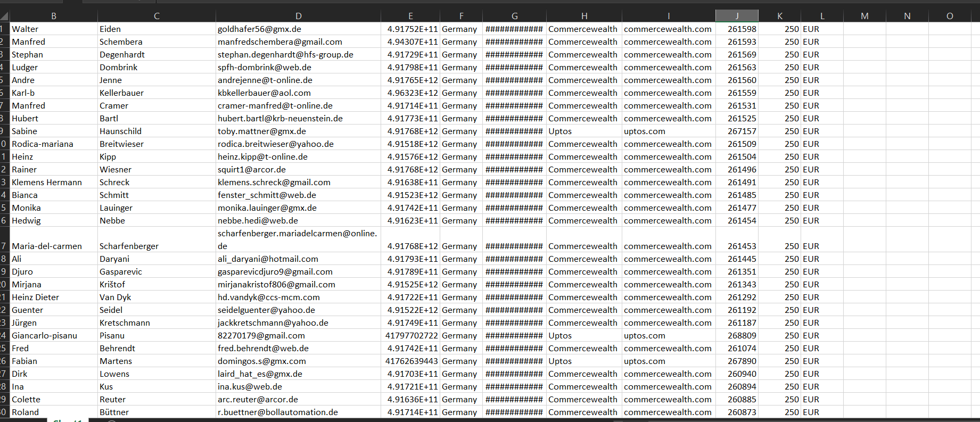
Task: Click the 250 cell in Ludger's row
Action: pos(779,67)
